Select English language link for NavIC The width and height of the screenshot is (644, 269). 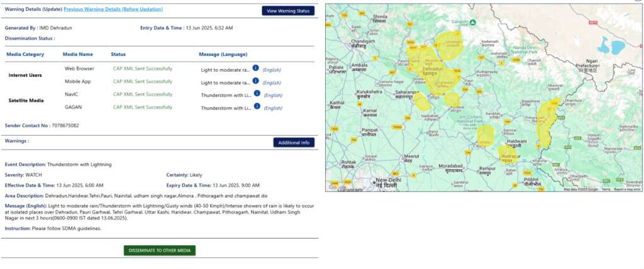(273, 96)
